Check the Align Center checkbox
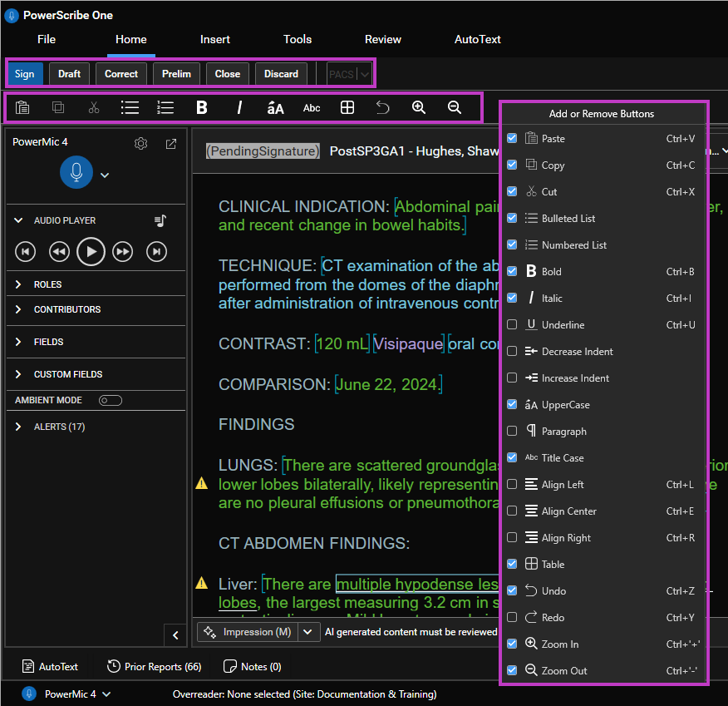Viewport: 728px width, 706px height. coord(512,511)
